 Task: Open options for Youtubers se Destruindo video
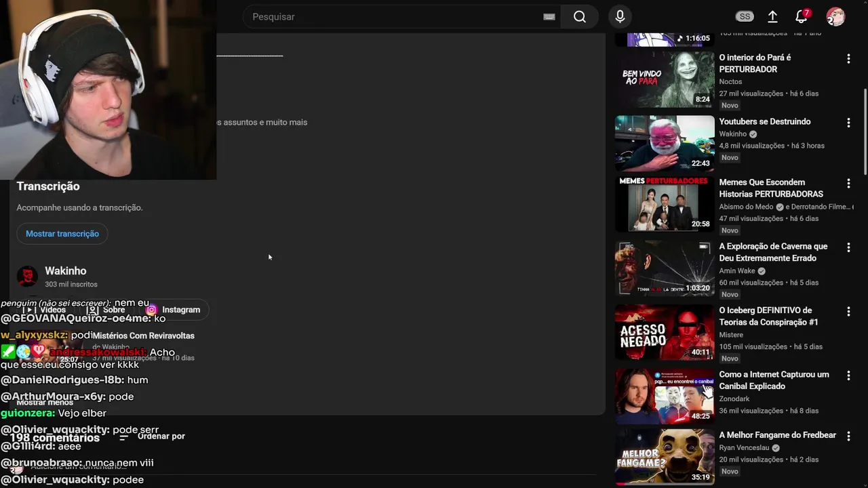tap(848, 123)
